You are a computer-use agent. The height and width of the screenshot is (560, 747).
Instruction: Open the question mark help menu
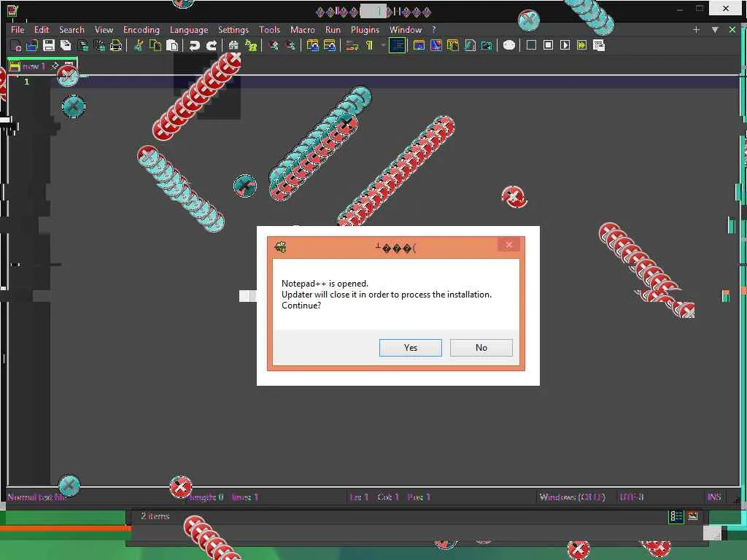(433, 29)
